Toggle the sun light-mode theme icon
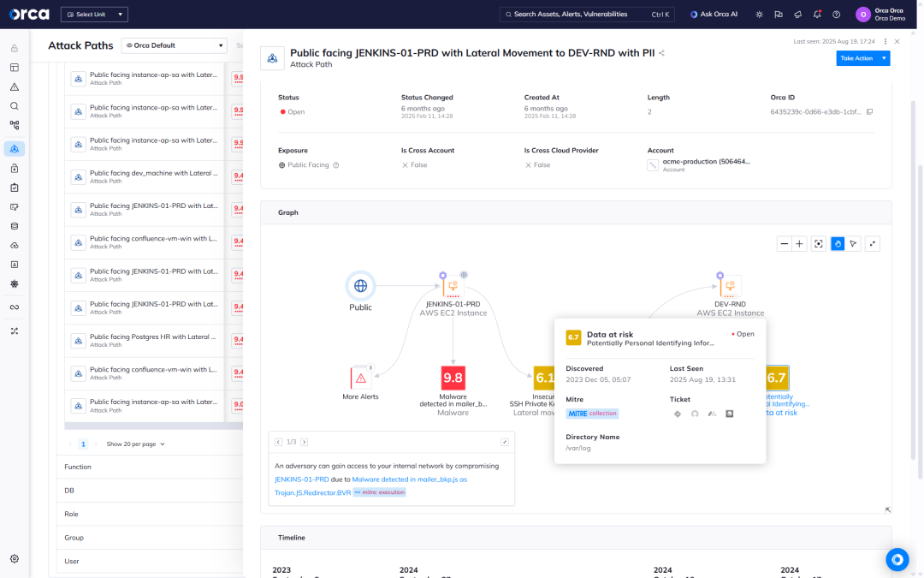Viewport: 924px width, 578px height. 759,15
